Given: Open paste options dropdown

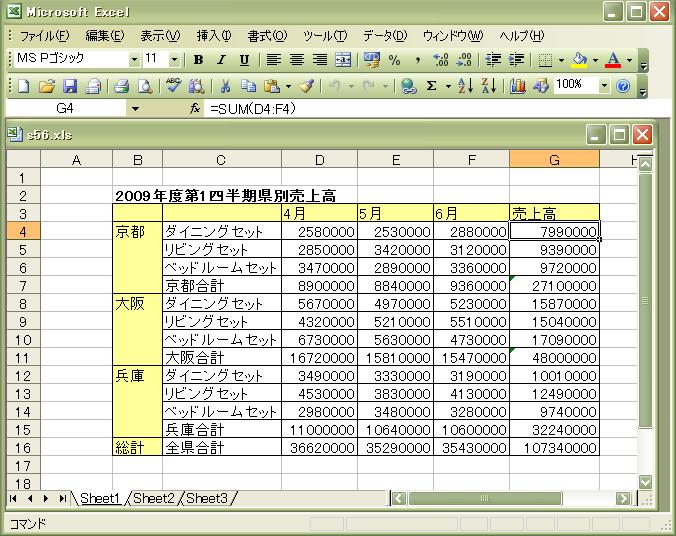Looking at the screenshot, I should coord(288,86).
